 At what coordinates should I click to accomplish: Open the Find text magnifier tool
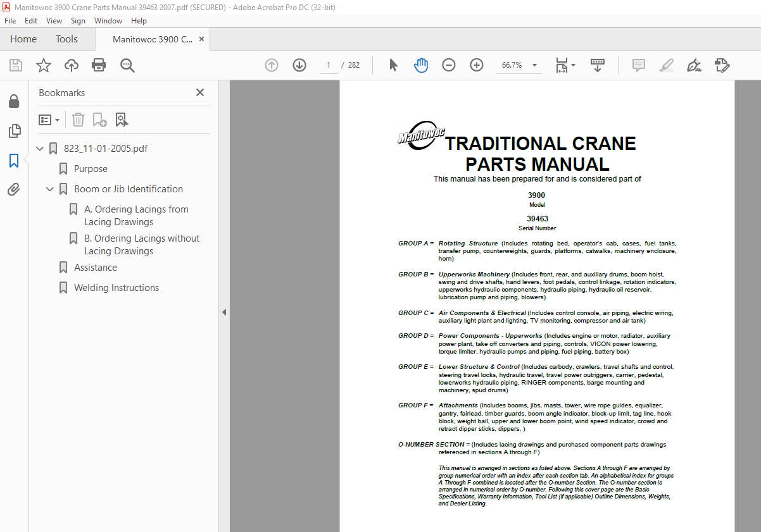coord(127,65)
